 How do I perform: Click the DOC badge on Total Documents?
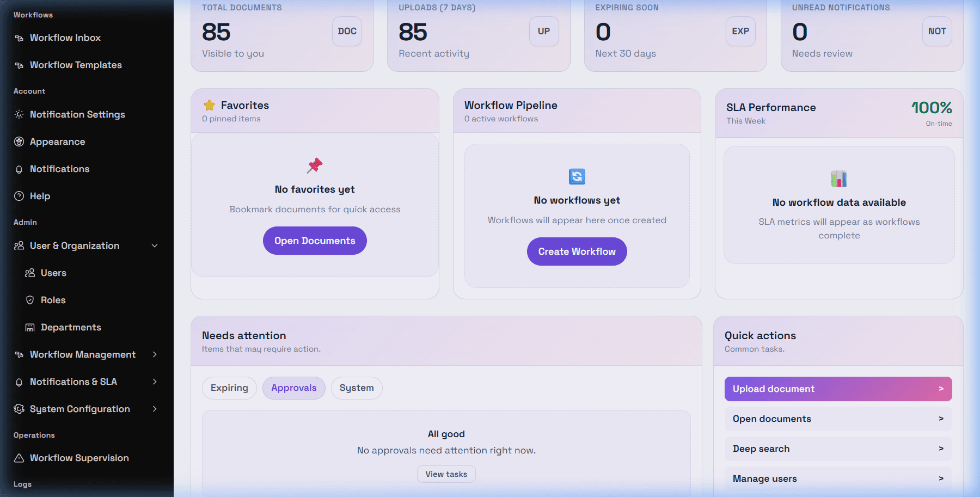347,31
